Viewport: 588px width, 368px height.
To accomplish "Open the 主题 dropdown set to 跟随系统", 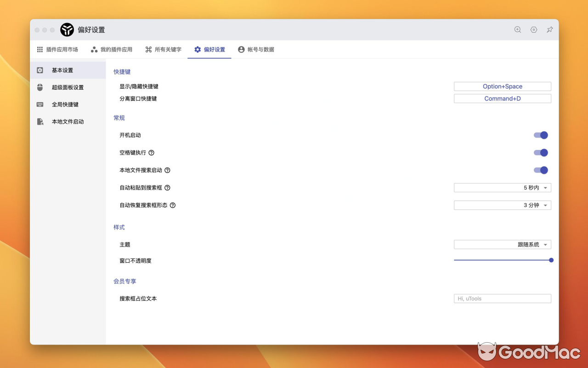I will (502, 244).
